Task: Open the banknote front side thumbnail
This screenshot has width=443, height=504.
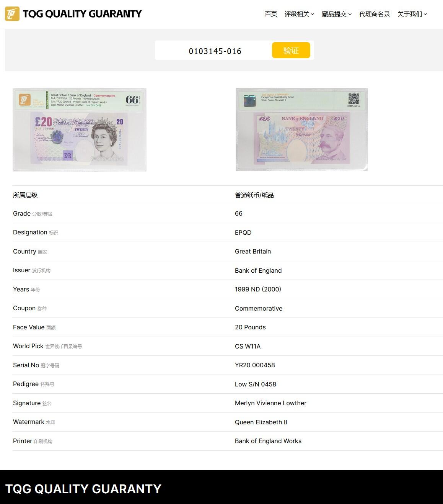Action: (x=80, y=130)
